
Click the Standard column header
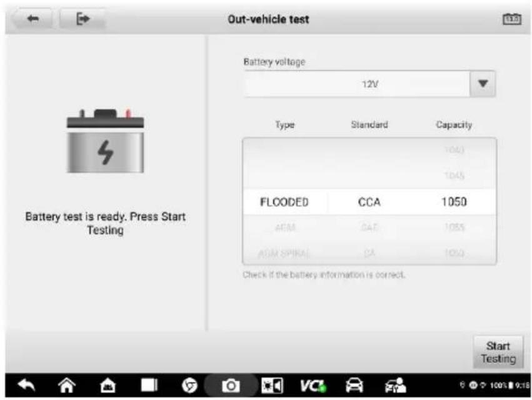(369, 124)
